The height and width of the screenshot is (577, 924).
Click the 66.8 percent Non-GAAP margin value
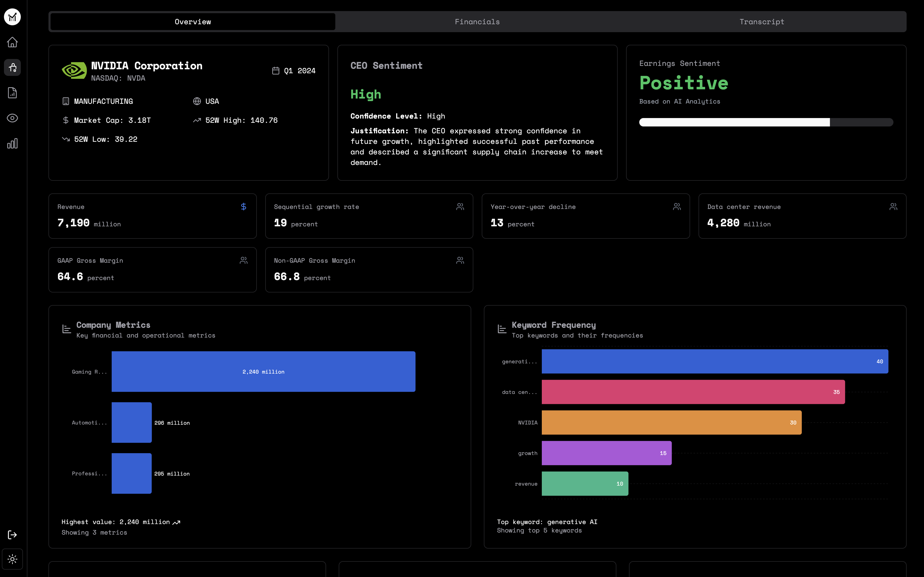point(302,277)
